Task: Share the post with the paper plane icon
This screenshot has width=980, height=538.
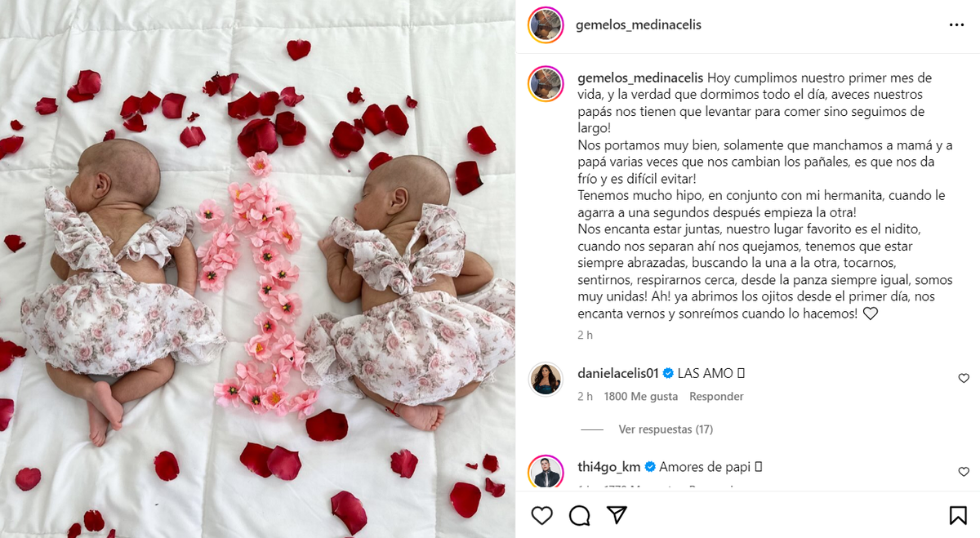Action: [617, 515]
